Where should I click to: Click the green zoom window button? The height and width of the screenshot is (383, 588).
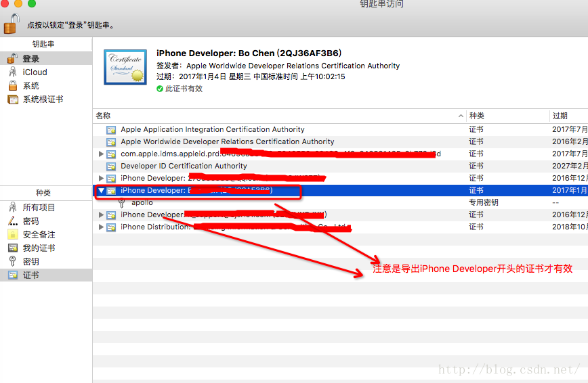[x=32, y=3]
